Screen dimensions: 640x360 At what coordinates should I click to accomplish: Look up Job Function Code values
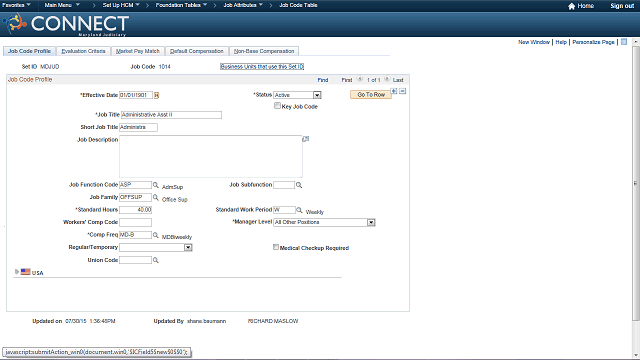coord(156,185)
